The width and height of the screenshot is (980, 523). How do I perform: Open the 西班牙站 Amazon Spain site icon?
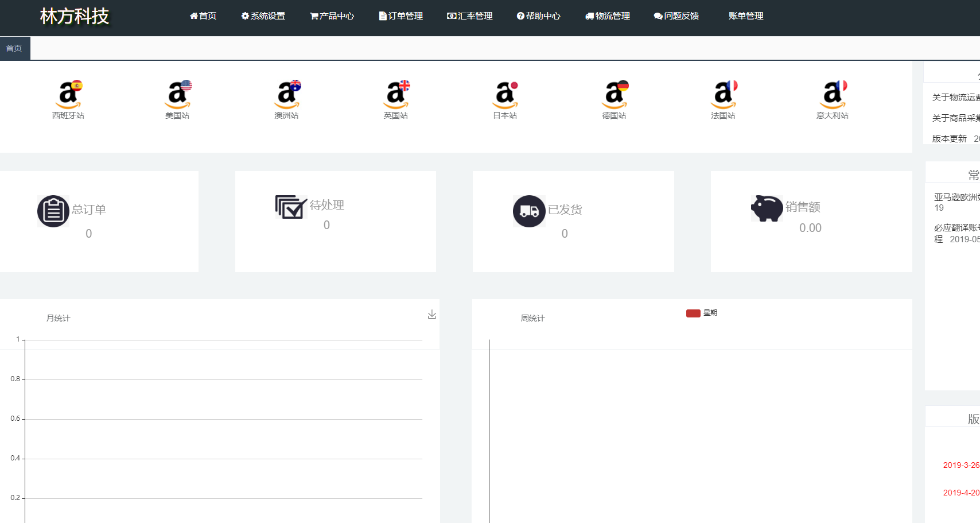[69, 95]
